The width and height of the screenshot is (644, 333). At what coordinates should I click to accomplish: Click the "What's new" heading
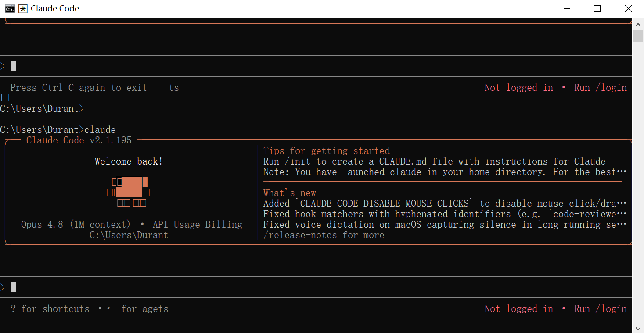pos(290,193)
